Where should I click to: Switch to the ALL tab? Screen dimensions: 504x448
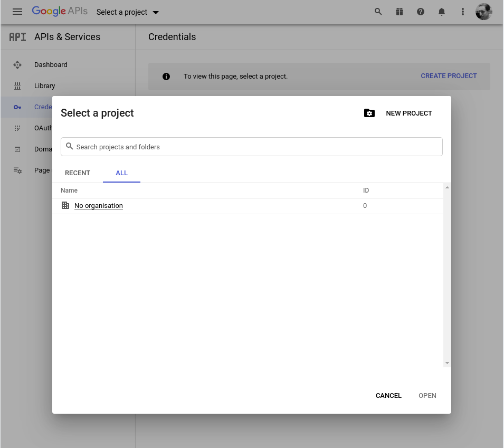click(121, 173)
